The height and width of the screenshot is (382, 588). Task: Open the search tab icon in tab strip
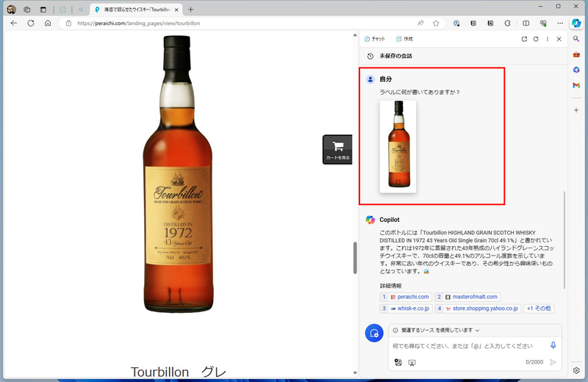pos(81,10)
